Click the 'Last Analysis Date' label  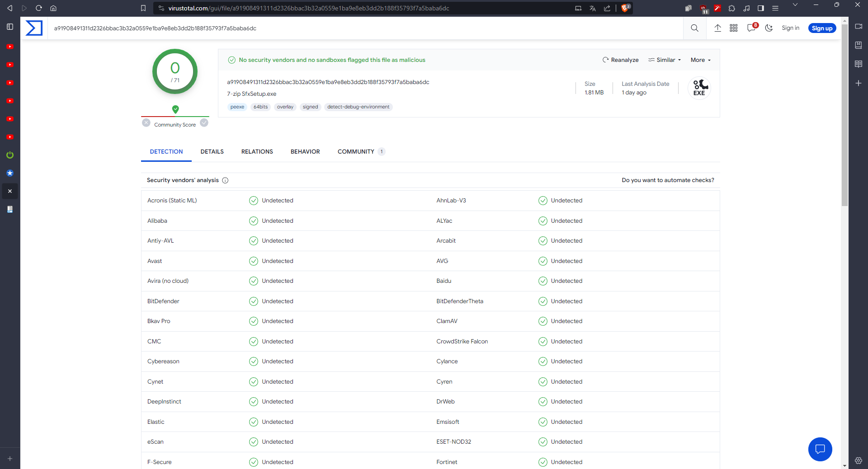coord(646,84)
